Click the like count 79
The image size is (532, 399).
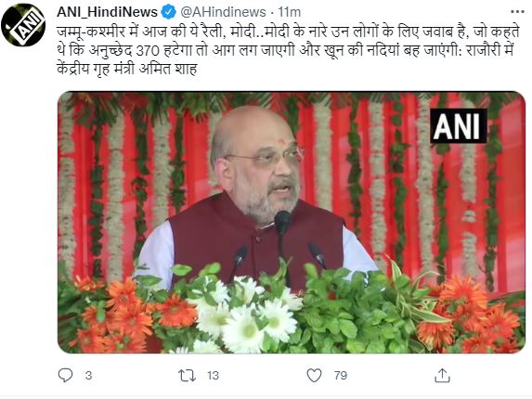341,376
